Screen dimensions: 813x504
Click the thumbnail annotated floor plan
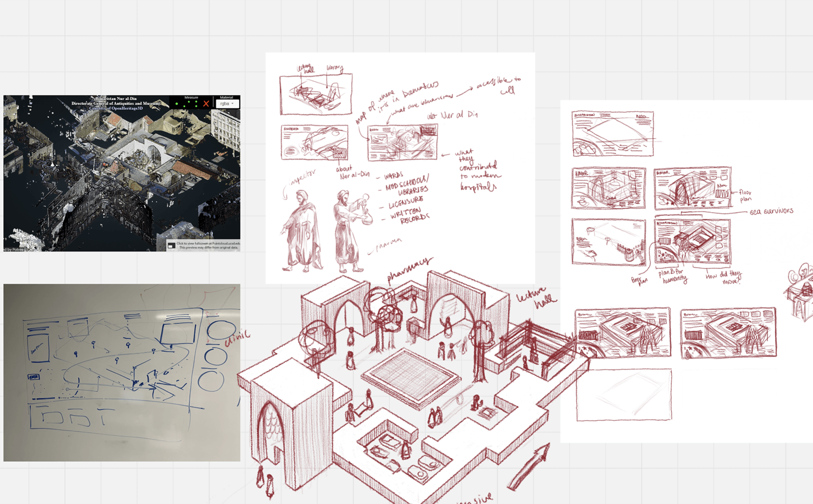[x=692, y=187]
